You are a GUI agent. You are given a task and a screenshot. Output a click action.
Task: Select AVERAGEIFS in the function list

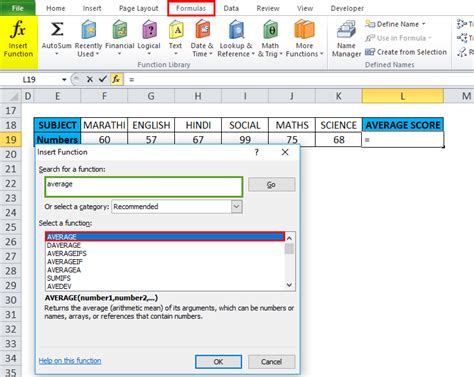pyautogui.click(x=67, y=253)
